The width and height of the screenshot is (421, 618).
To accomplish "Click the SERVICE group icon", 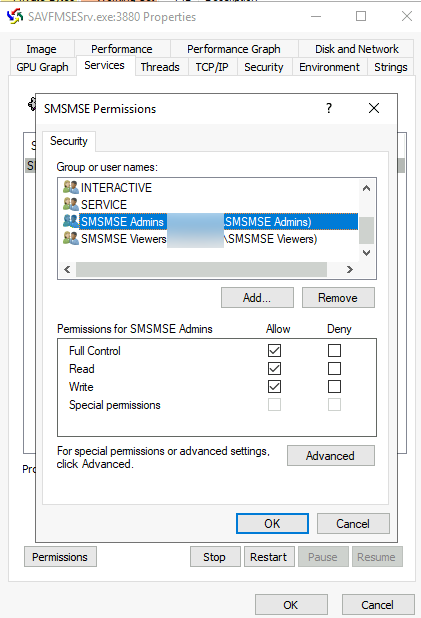I will point(71,204).
